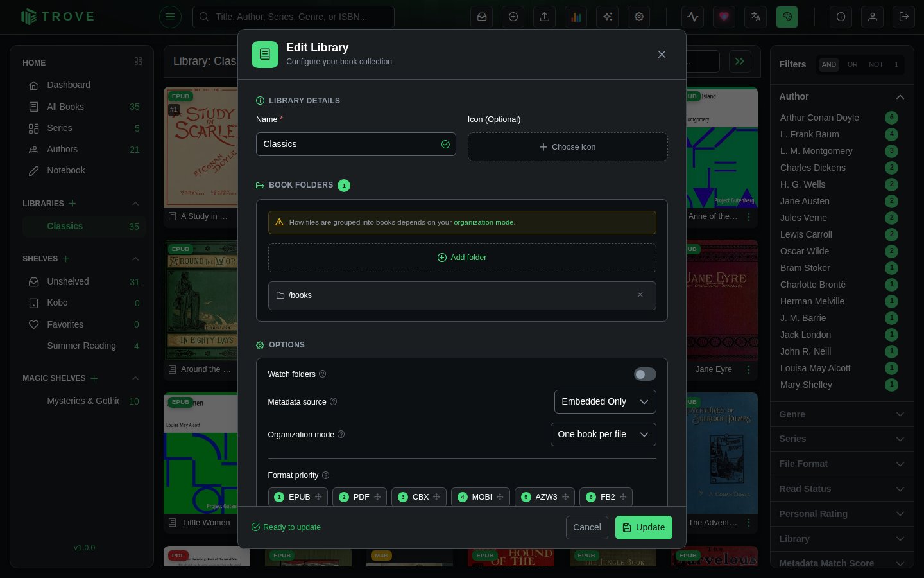Open Notebook in the sidebar
Viewport: 924px width, 578px height.
tap(84, 170)
